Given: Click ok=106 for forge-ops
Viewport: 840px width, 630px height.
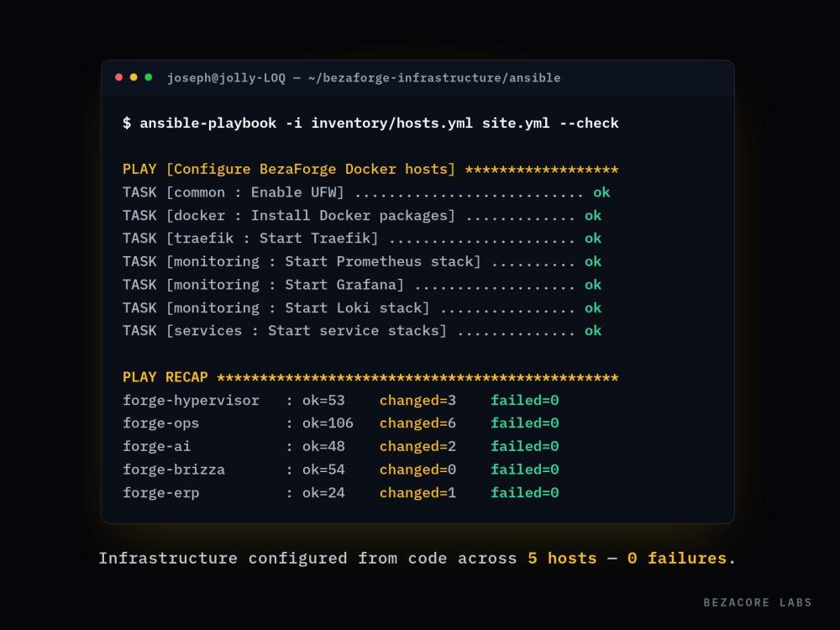Looking at the screenshot, I should (x=328, y=423).
